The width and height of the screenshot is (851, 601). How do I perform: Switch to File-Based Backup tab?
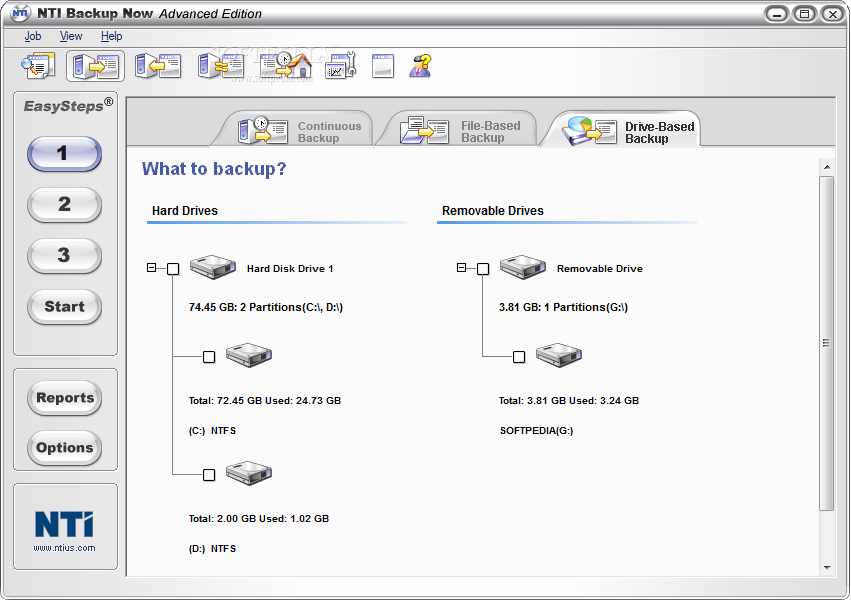[456, 129]
